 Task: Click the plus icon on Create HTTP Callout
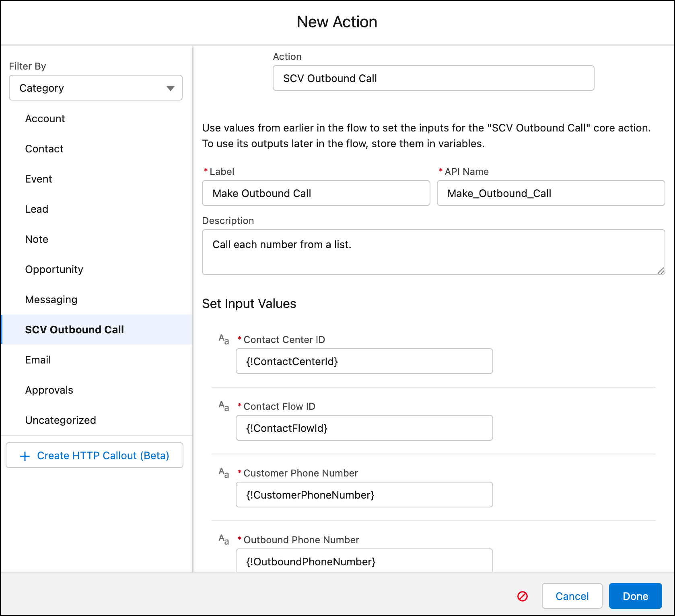point(25,456)
